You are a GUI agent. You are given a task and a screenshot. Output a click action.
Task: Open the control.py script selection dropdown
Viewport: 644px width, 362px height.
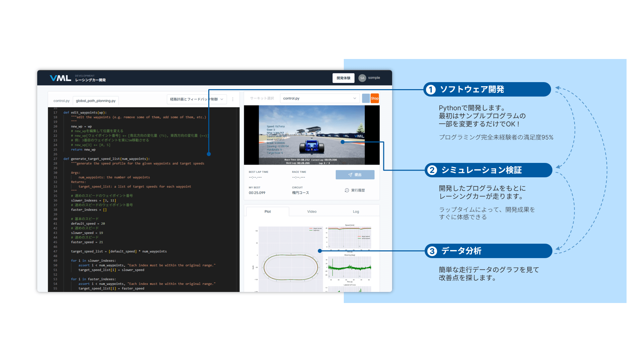click(319, 98)
